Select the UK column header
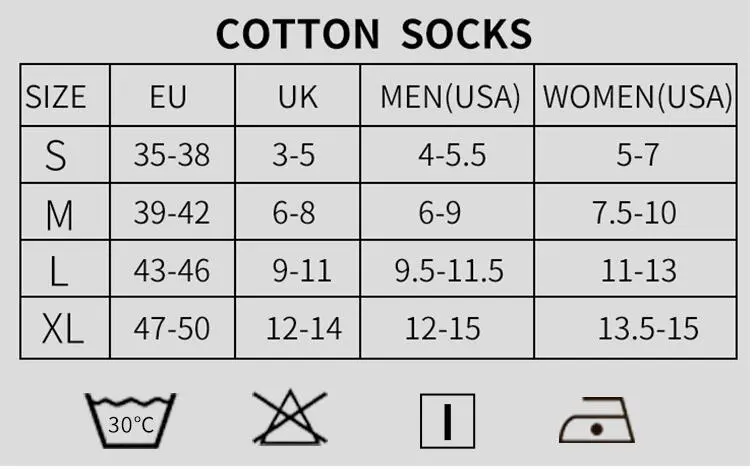This screenshot has width=752, height=469. tap(297, 97)
